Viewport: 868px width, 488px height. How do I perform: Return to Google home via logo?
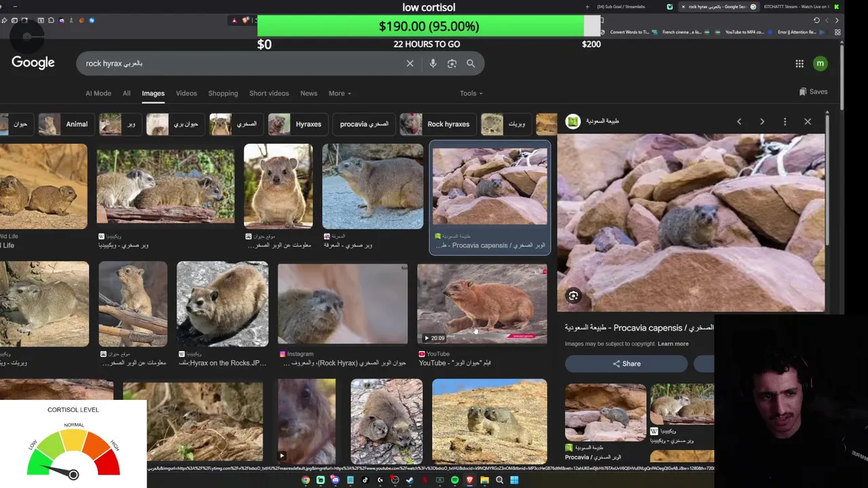point(33,63)
